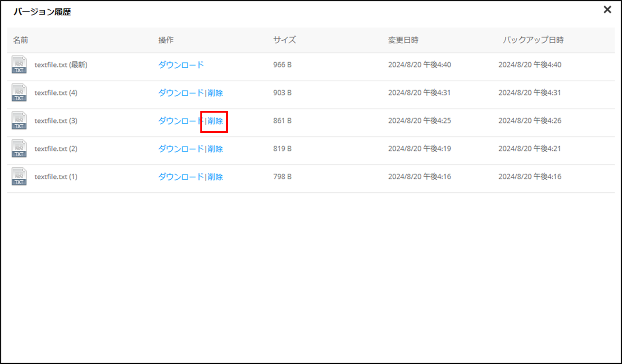This screenshot has width=622, height=364.
Task: Click the 819 B size value
Action: 282,148
